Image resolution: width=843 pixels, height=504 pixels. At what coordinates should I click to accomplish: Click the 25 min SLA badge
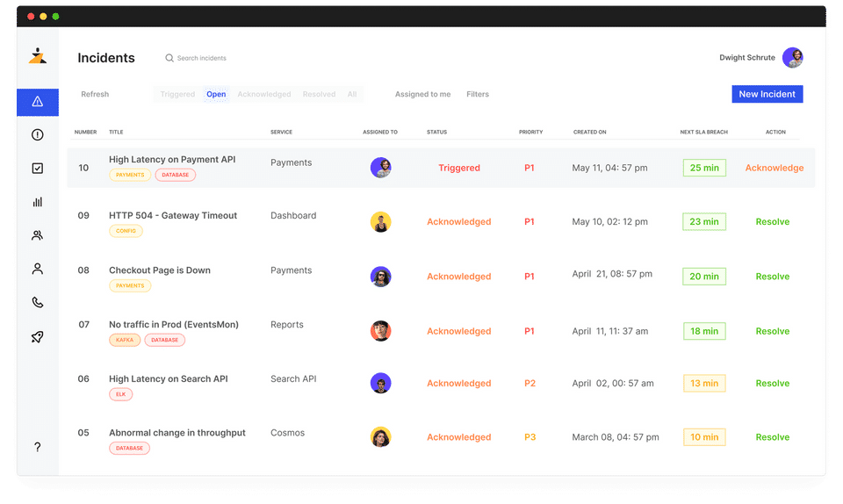click(x=704, y=168)
